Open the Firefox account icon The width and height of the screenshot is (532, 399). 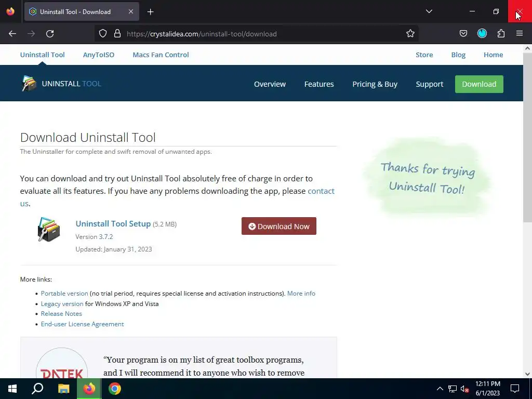tap(482, 33)
